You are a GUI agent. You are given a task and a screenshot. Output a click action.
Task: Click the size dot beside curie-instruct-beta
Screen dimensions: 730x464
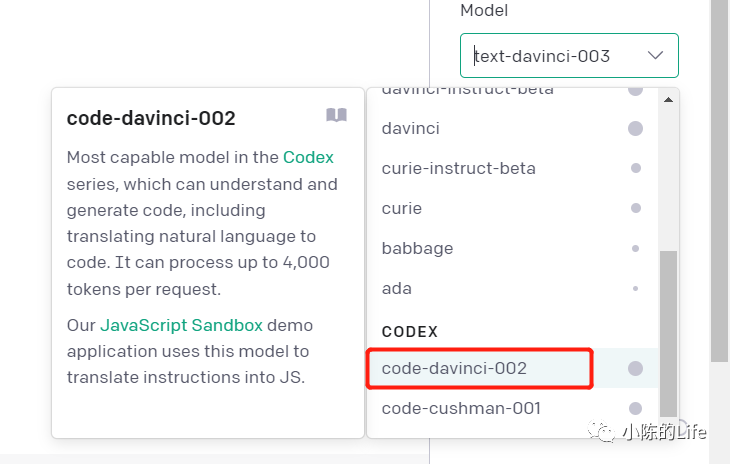pos(635,168)
